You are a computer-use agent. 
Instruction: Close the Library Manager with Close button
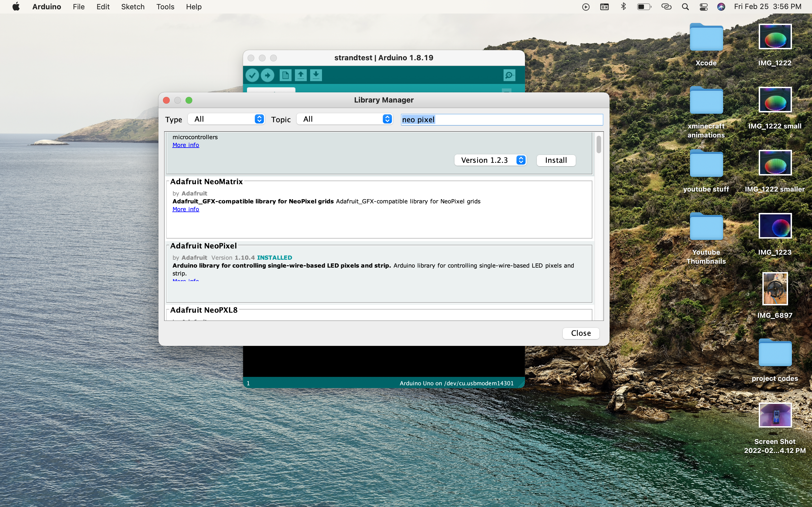click(581, 333)
